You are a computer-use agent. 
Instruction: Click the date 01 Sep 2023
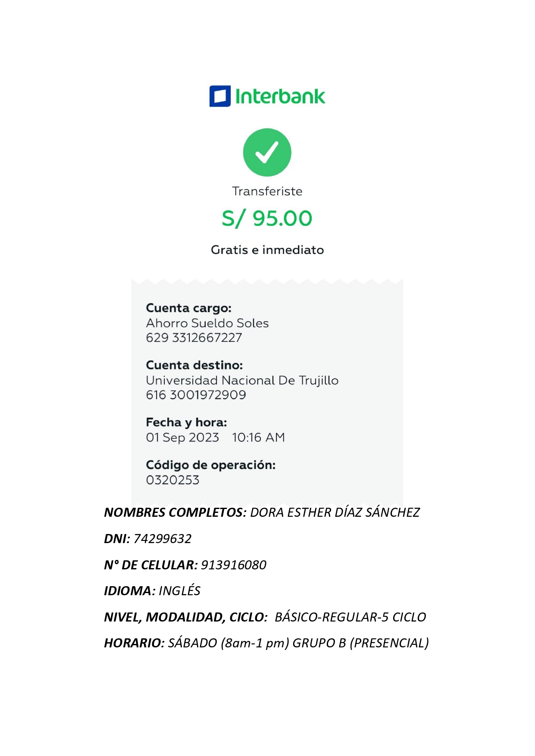pyautogui.click(x=182, y=437)
